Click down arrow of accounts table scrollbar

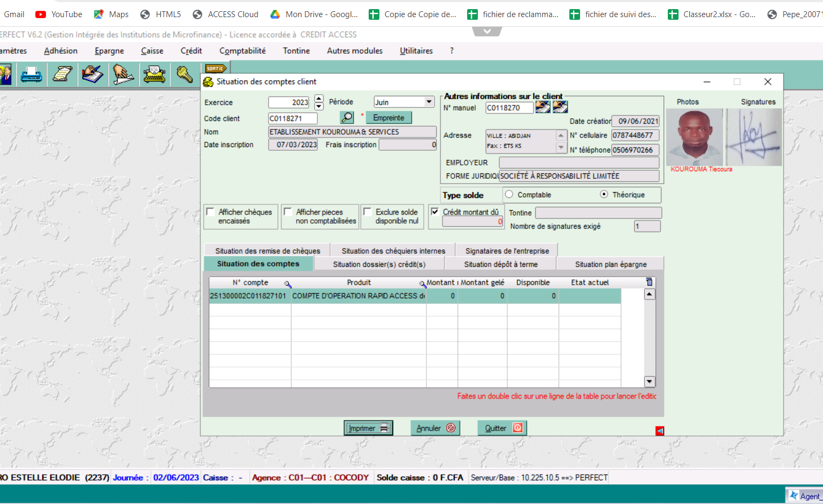[x=650, y=381]
